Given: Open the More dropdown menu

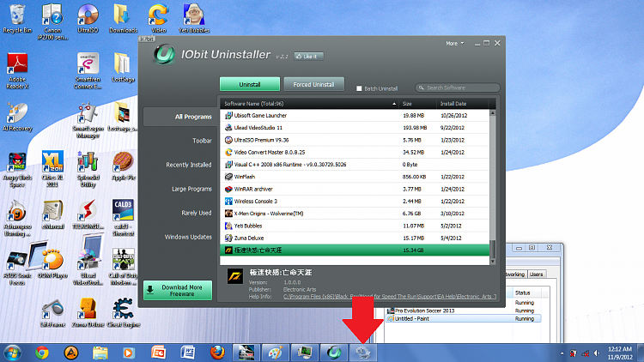Looking at the screenshot, I should (x=454, y=44).
